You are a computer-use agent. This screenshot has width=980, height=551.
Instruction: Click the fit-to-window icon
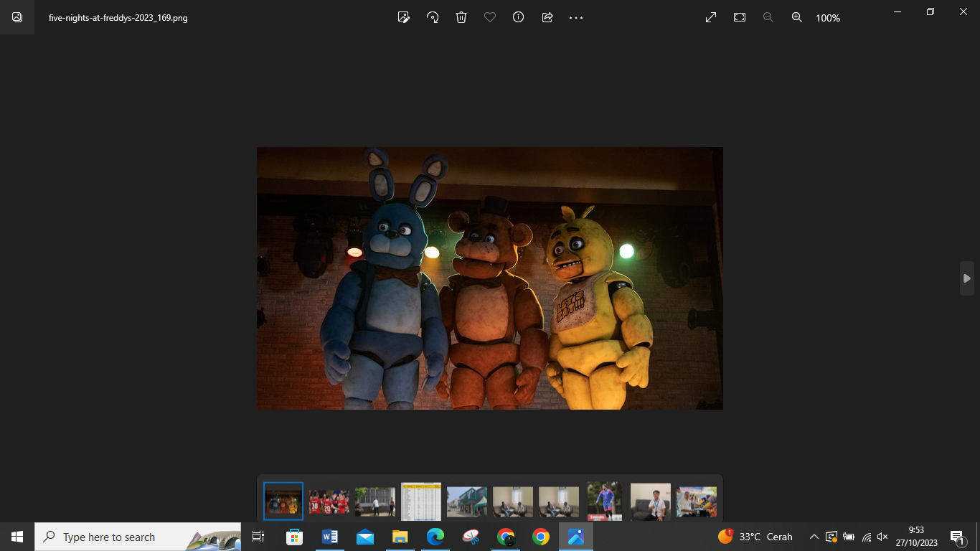click(x=740, y=17)
